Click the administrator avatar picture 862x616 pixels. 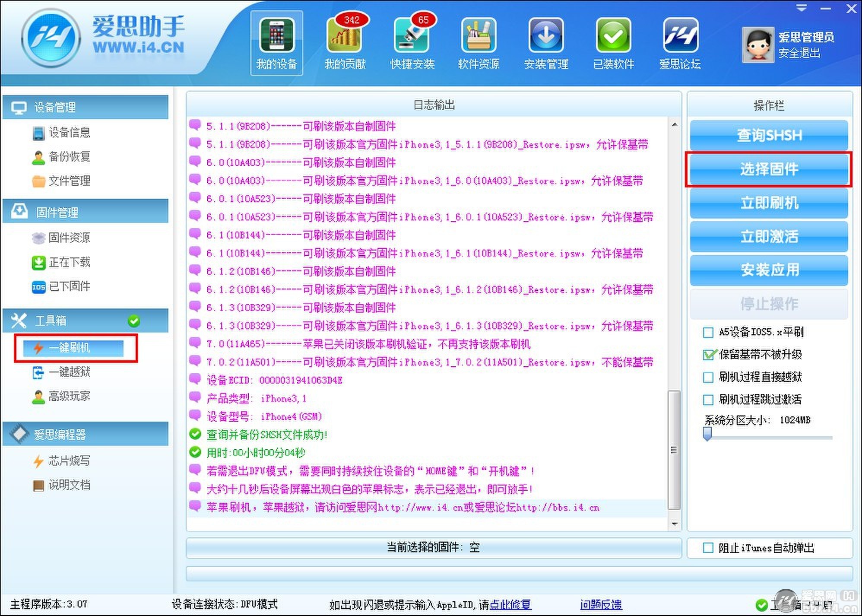(757, 45)
